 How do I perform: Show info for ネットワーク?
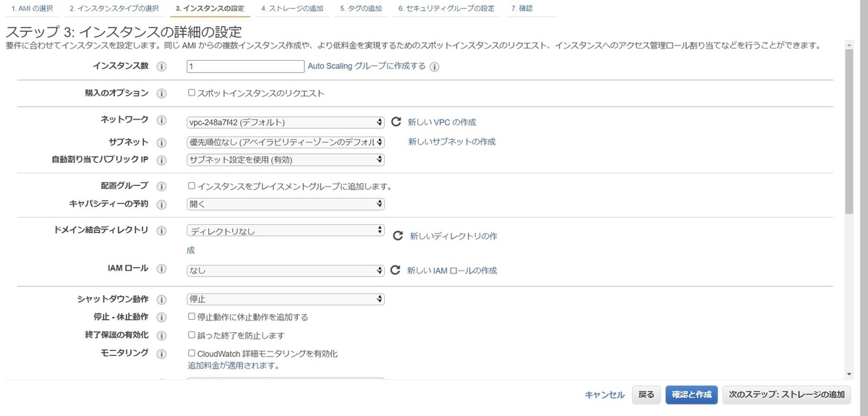click(162, 122)
